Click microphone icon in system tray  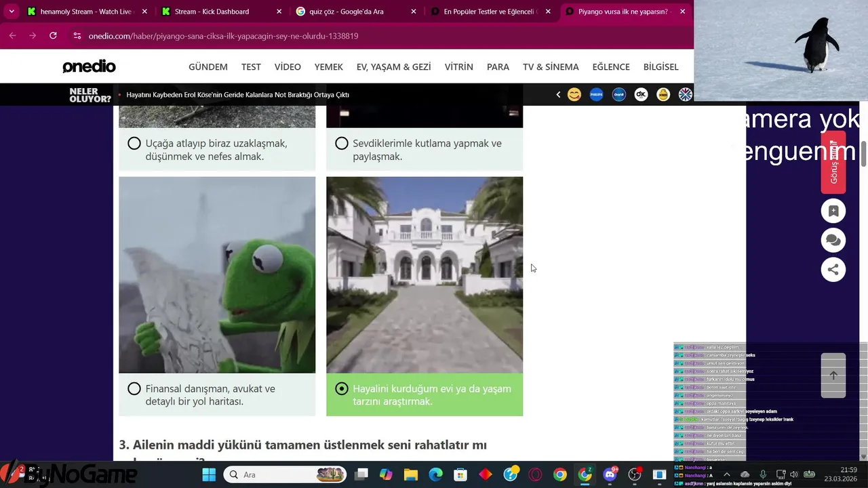pos(763,474)
